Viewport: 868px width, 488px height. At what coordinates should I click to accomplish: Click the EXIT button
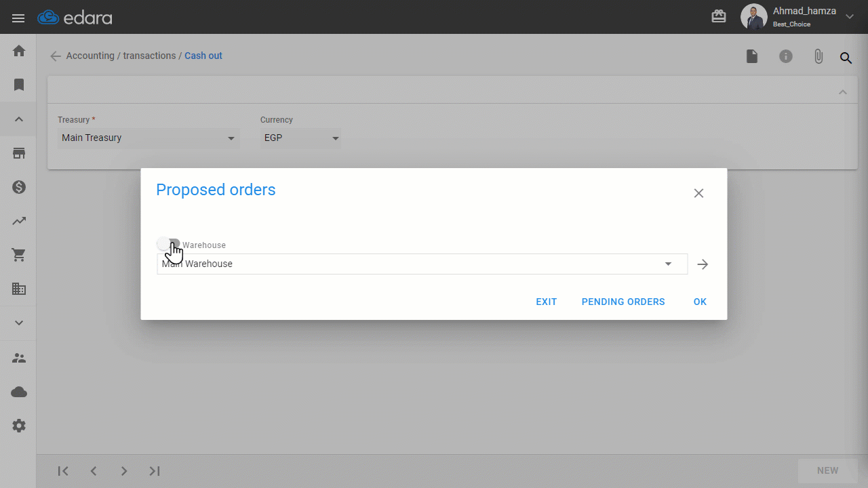click(547, 302)
